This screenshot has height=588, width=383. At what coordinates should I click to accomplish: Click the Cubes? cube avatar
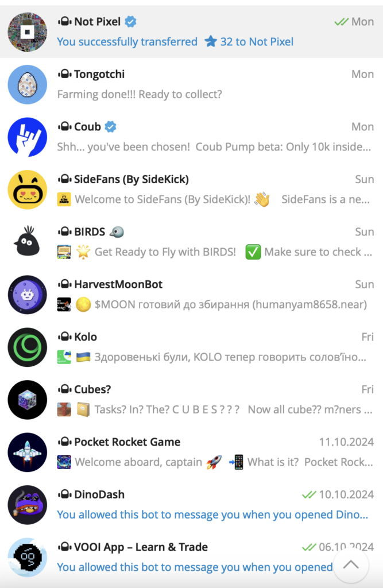click(28, 400)
